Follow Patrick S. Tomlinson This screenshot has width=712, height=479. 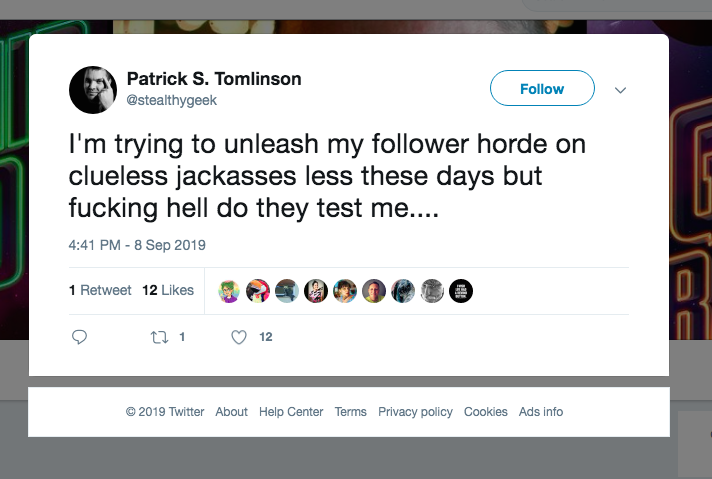tap(542, 88)
